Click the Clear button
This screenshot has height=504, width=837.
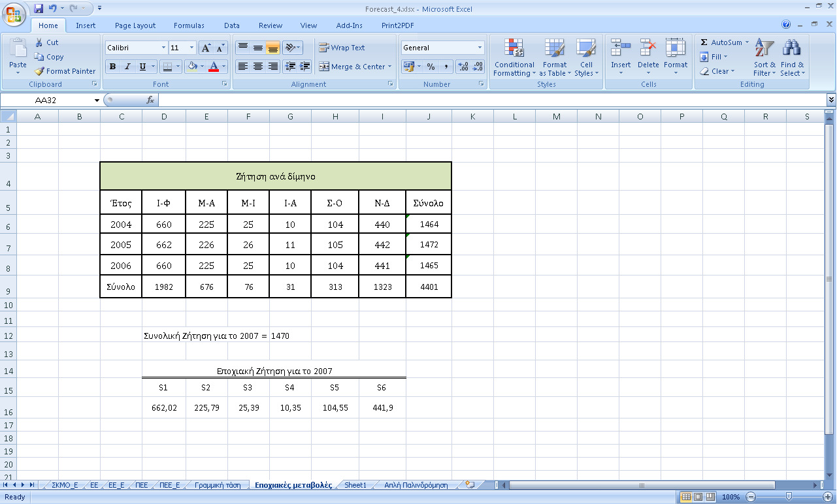point(717,71)
